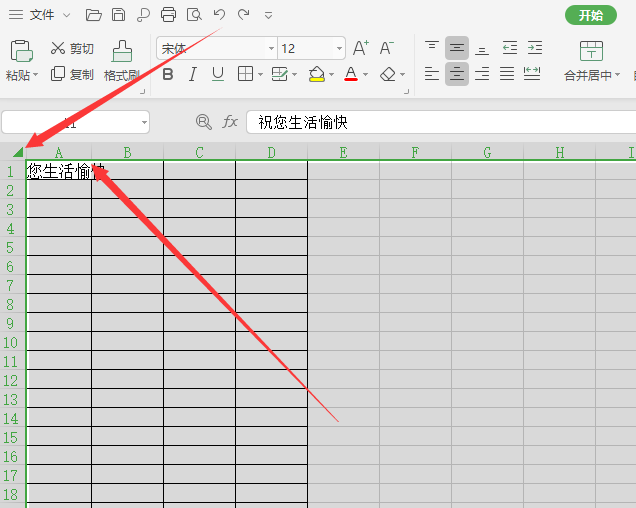Align text to bottom

coord(482,48)
